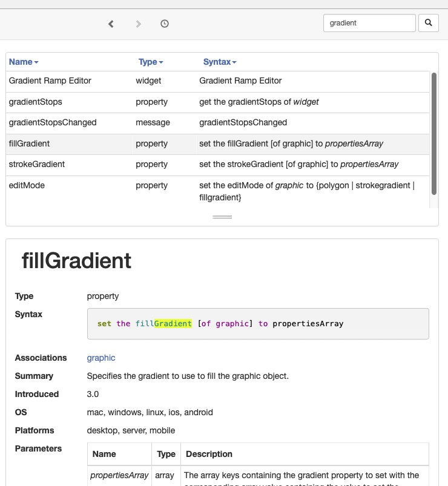Select the editMode property entry
448x486 pixels.
(x=27, y=185)
